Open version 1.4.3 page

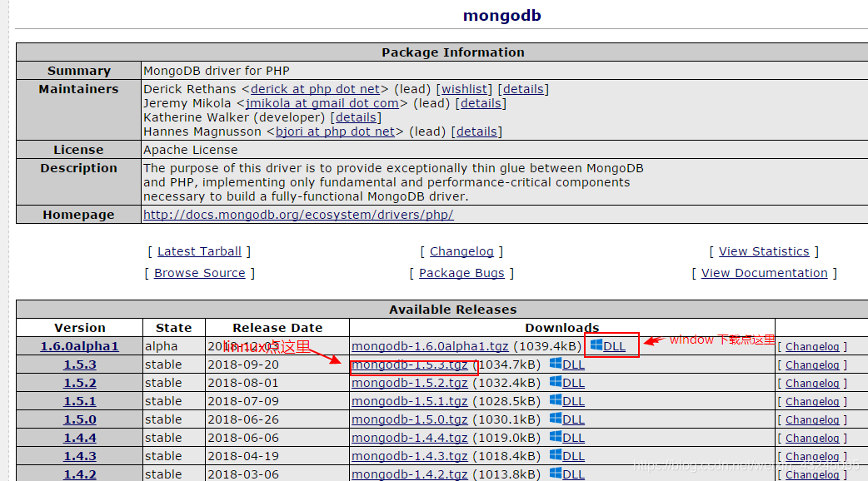80,456
